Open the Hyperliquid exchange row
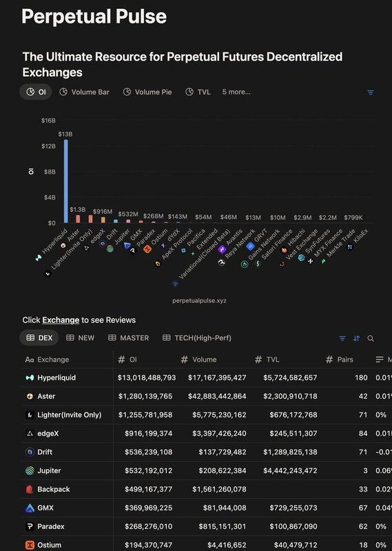392x551 pixels. 56,377
